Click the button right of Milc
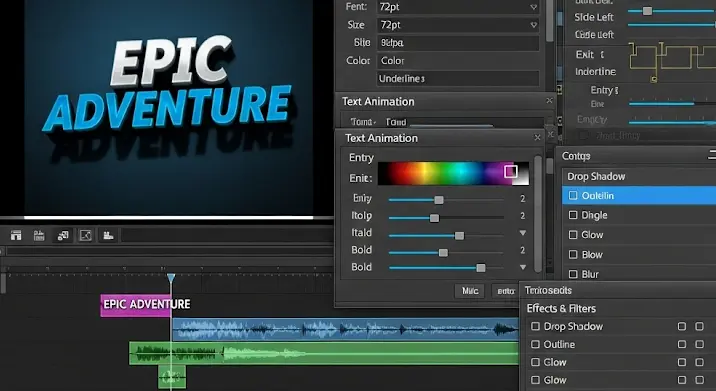 [x=505, y=291]
